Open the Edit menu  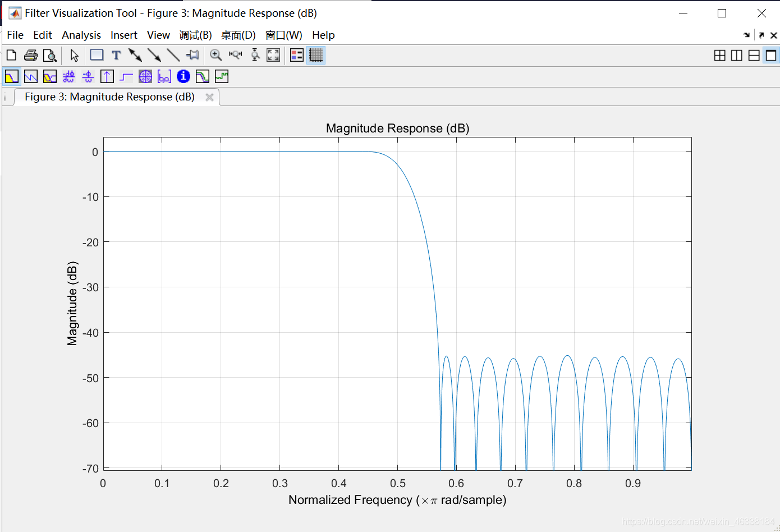pos(43,35)
